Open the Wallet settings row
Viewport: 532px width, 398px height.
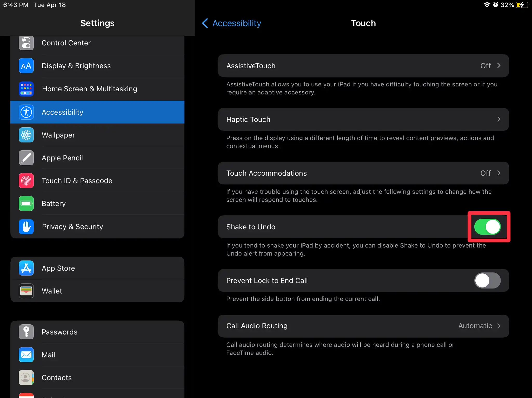click(x=97, y=291)
